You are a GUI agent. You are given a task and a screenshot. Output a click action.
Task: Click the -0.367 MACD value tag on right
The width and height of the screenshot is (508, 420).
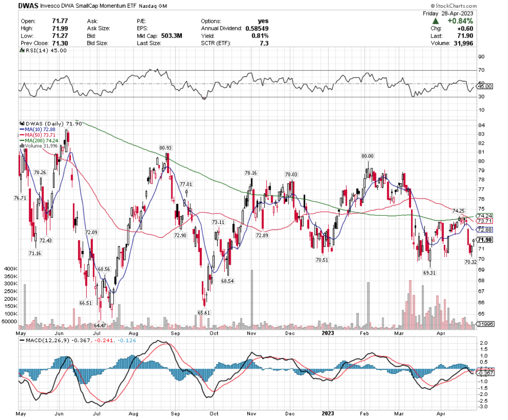pos(486,373)
